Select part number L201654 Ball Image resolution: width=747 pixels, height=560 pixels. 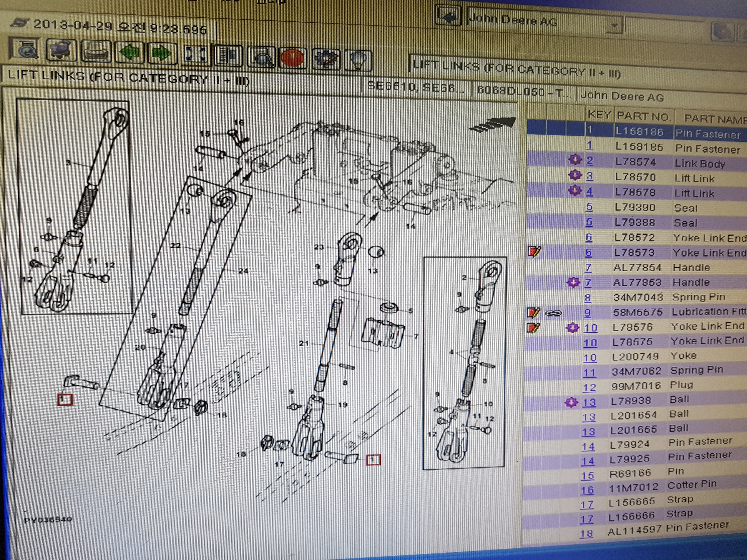634,415
